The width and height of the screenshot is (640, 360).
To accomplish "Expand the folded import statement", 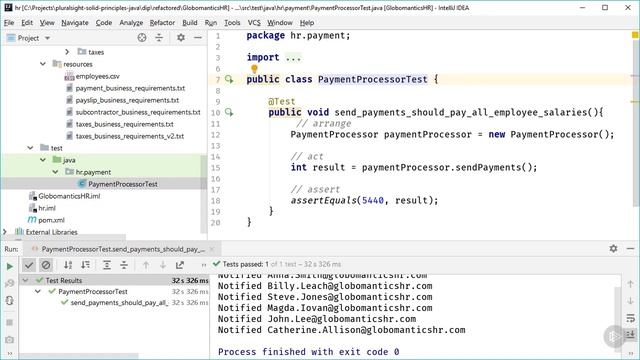I will [293, 58].
